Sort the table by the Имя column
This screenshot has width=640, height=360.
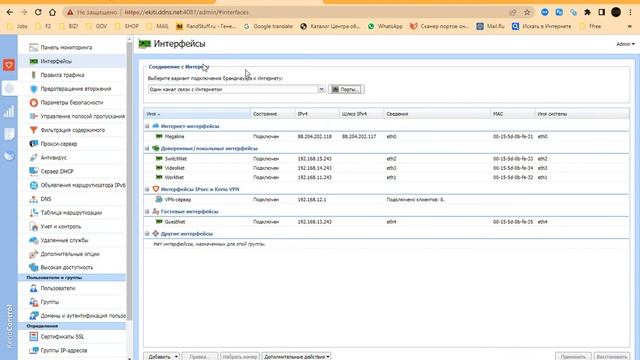coord(197,114)
